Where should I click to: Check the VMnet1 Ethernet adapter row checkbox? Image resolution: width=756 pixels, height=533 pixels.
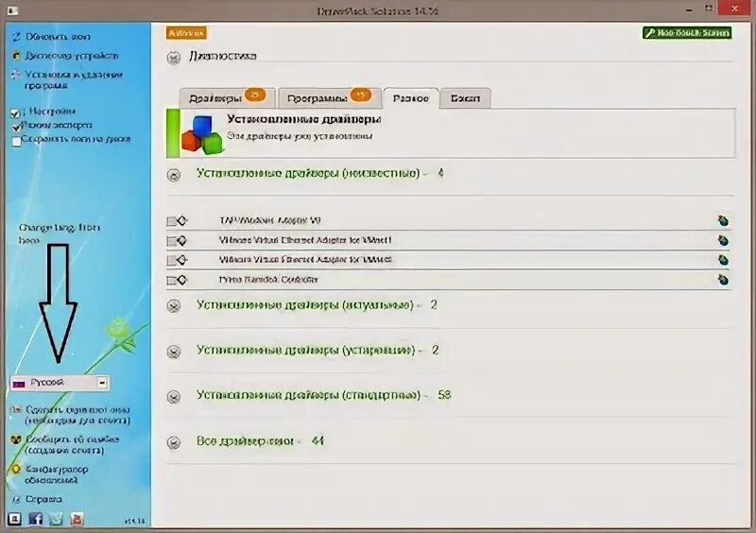tap(171, 241)
